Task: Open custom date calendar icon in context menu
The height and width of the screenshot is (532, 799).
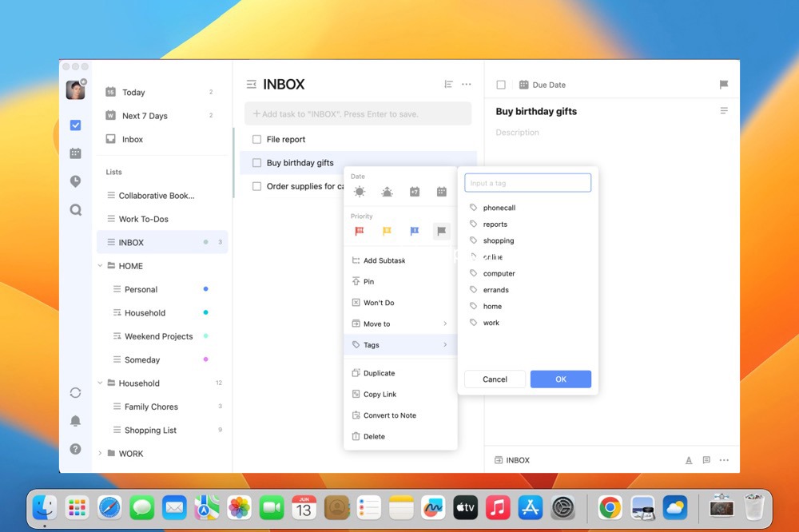Action: 442,192
